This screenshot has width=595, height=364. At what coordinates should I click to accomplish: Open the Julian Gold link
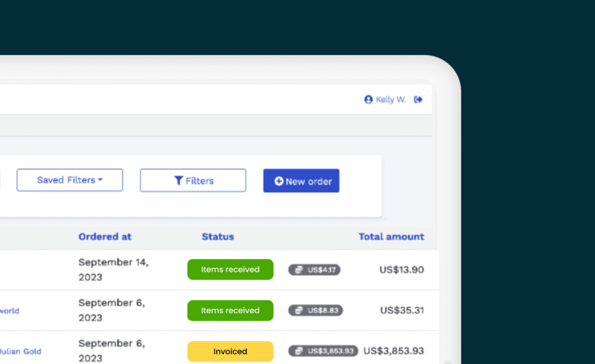pyautogui.click(x=20, y=351)
